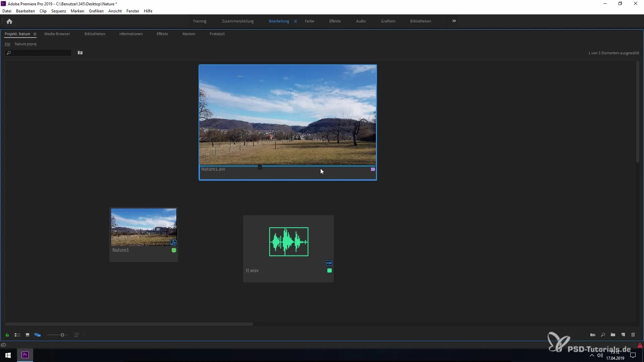Open the Marken menu

pyautogui.click(x=77, y=11)
